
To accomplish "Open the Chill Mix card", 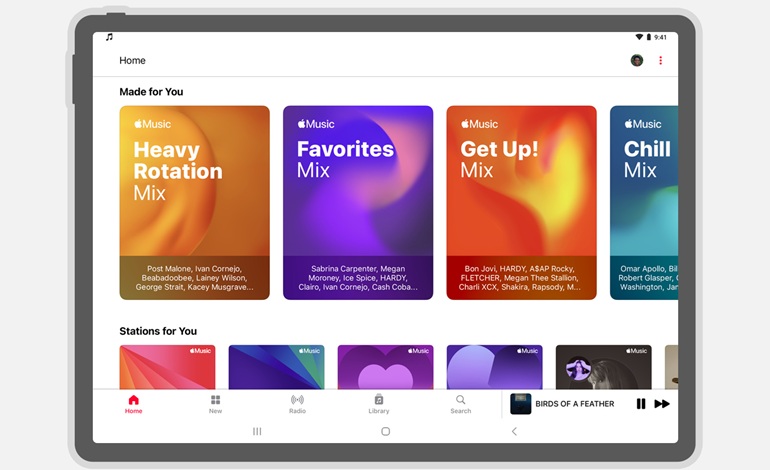I will [644, 202].
